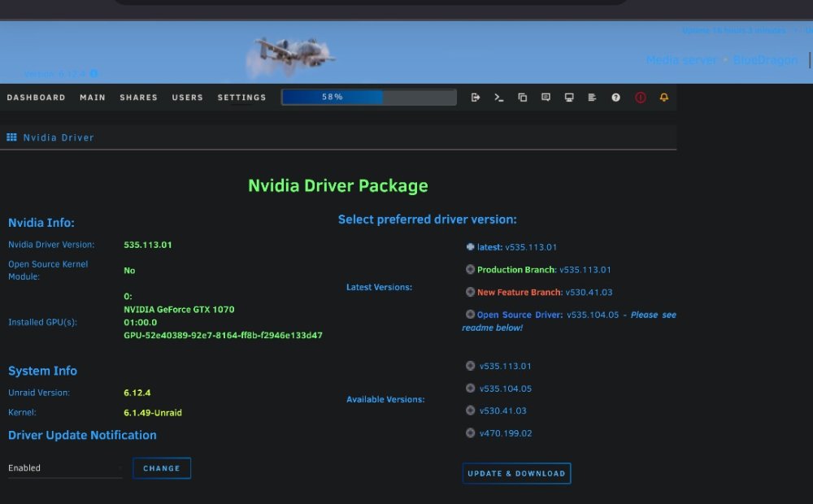Open the notifications bell icon
Image resolution: width=813 pixels, height=504 pixels.
pyautogui.click(x=663, y=98)
